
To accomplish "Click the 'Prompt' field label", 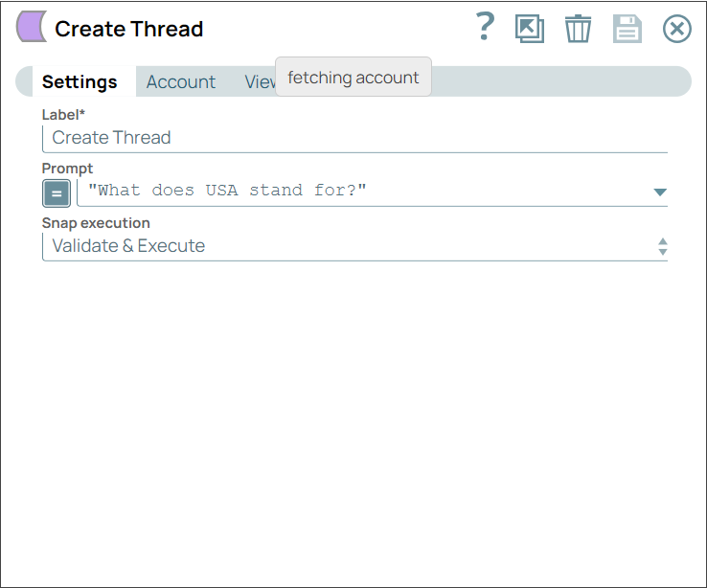I will tap(67, 169).
